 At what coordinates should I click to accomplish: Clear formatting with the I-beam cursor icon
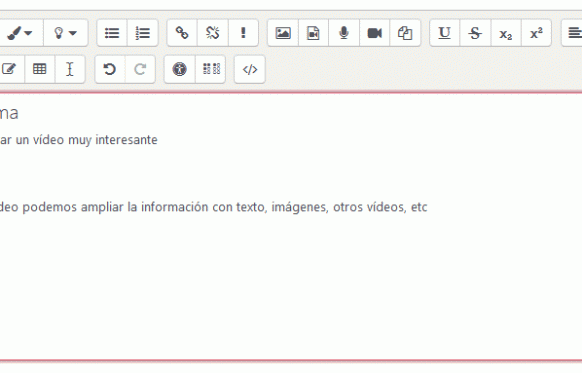70,69
